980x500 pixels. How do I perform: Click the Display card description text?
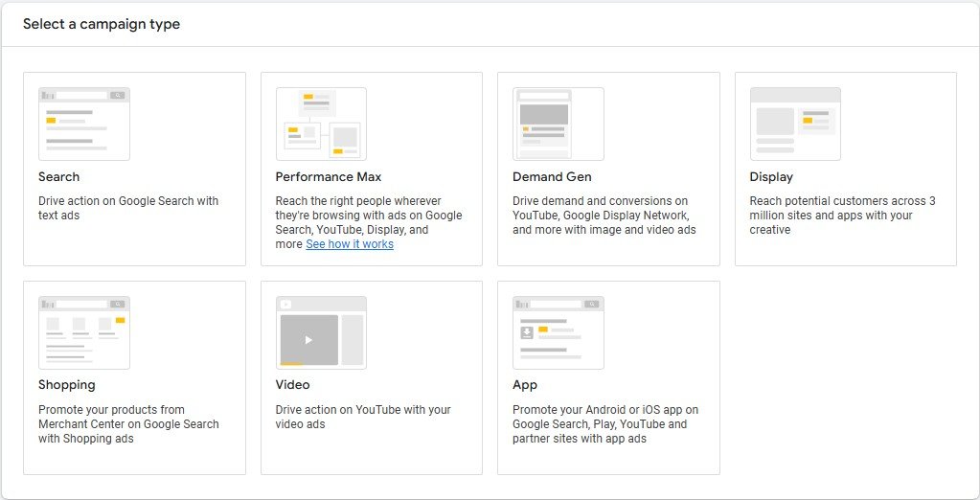pyautogui.click(x=842, y=216)
